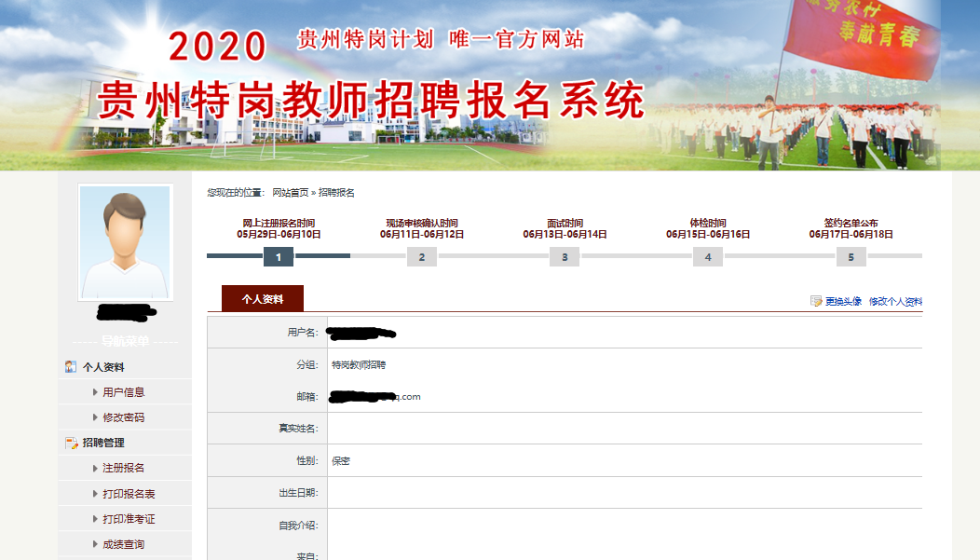Open 打印报名表 from the sidebar menu
980x560 pixels.
click(129, 494)
